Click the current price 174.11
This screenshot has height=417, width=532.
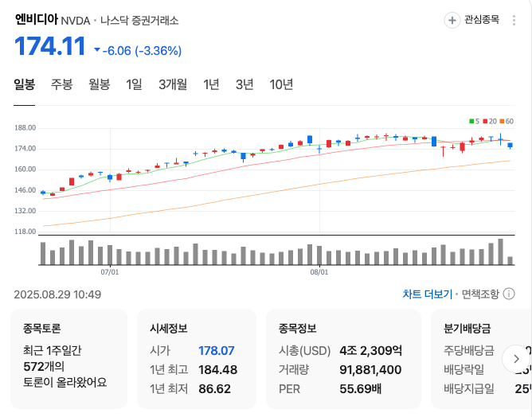[50, 46]
